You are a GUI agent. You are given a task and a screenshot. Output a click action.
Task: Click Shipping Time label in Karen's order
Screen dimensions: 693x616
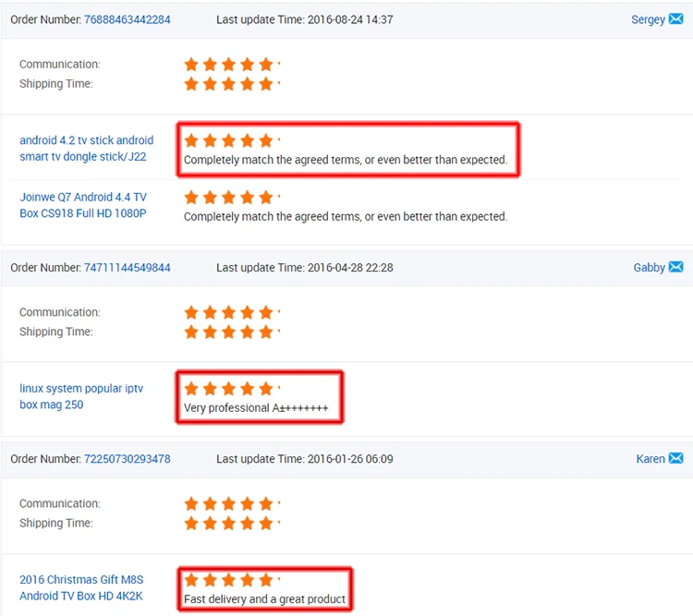(x=56, y=524)
